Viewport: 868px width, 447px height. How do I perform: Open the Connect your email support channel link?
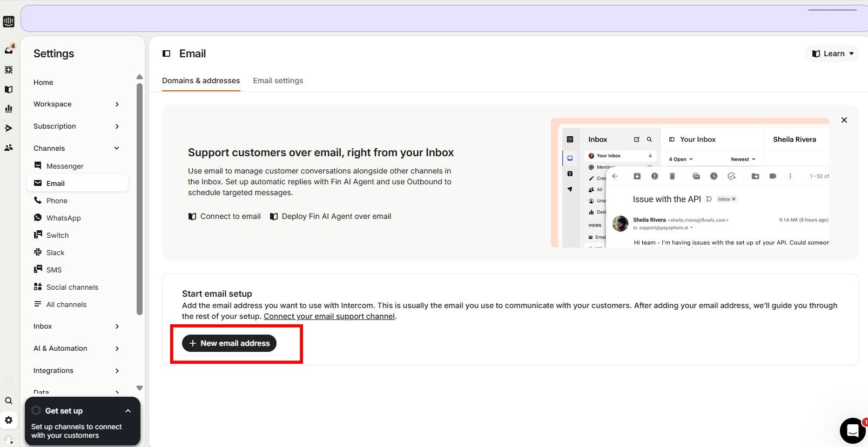point(329,316)
